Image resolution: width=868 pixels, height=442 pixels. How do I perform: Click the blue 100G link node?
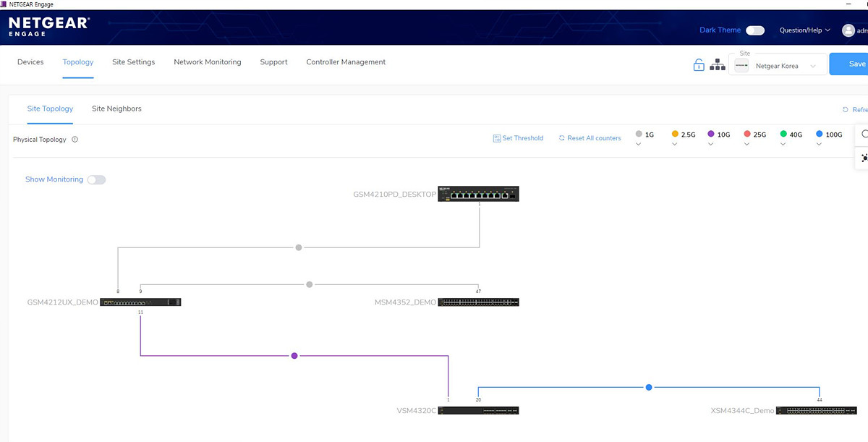pos(649,388)
